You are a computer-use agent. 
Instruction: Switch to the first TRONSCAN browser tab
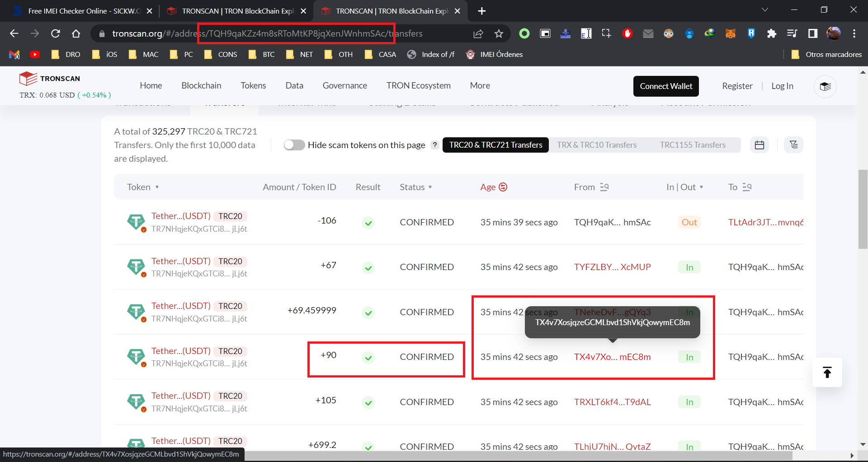pos(236,11)
